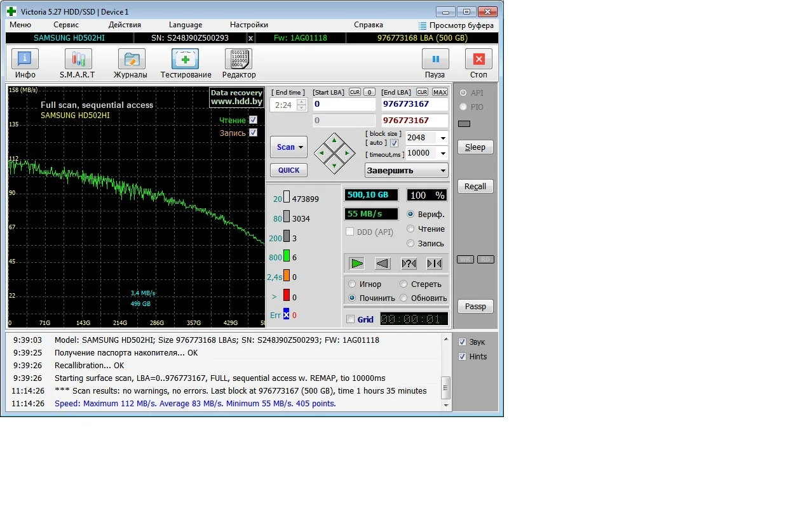Enable the Grid checkbox

(x=350, y=319)
